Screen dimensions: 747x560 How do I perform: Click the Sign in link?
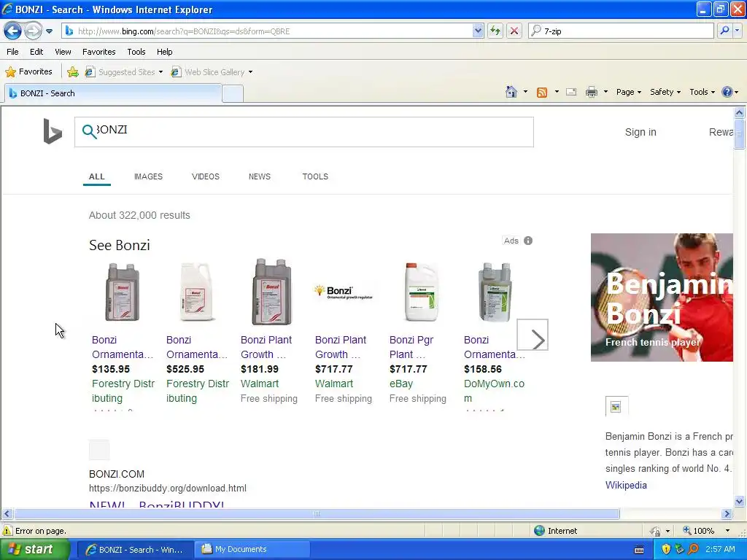(640, 132)
